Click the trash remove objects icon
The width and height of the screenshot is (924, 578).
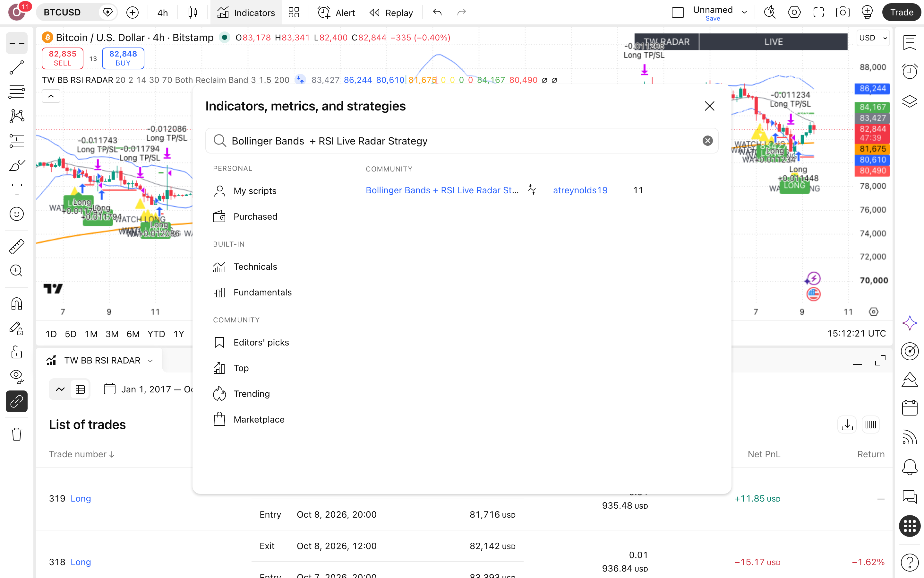pos(16,434)
